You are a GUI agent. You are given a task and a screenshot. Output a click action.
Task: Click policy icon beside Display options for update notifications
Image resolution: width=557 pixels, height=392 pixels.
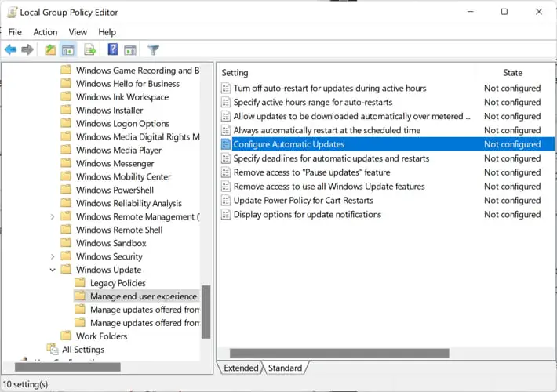pos(226,215)
